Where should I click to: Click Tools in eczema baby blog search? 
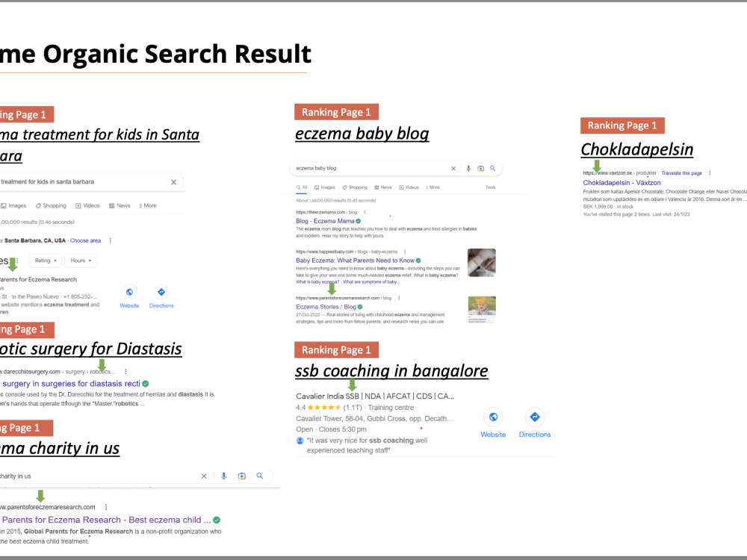(x=491, y=187)
